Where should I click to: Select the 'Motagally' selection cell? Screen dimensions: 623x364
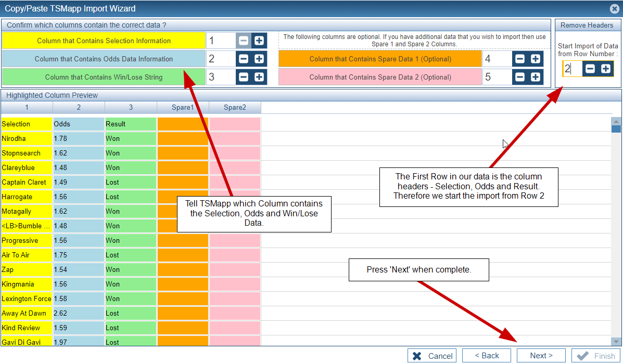coord(27,211)
